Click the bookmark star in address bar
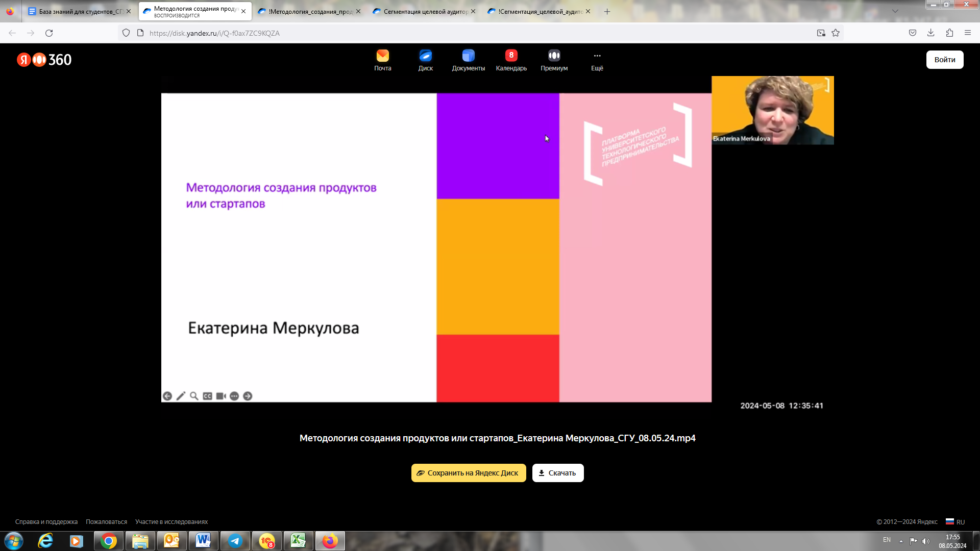Screen dimensions: 980x551 coord(836,33)
